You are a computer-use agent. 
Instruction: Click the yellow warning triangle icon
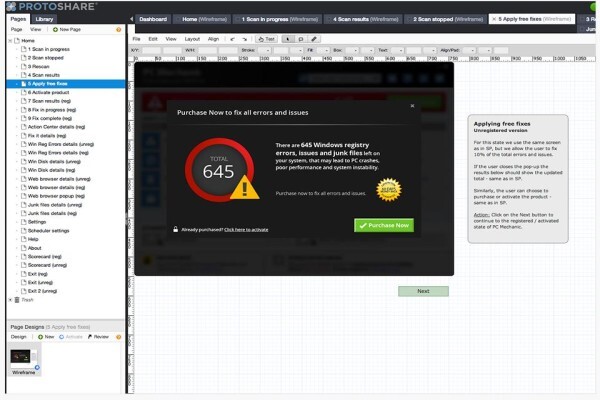245,188
